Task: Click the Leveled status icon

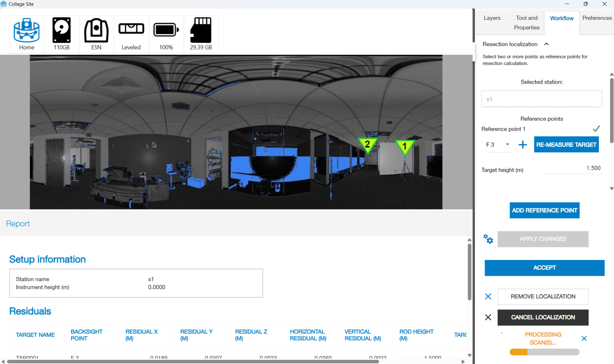Action: point(131,29)
